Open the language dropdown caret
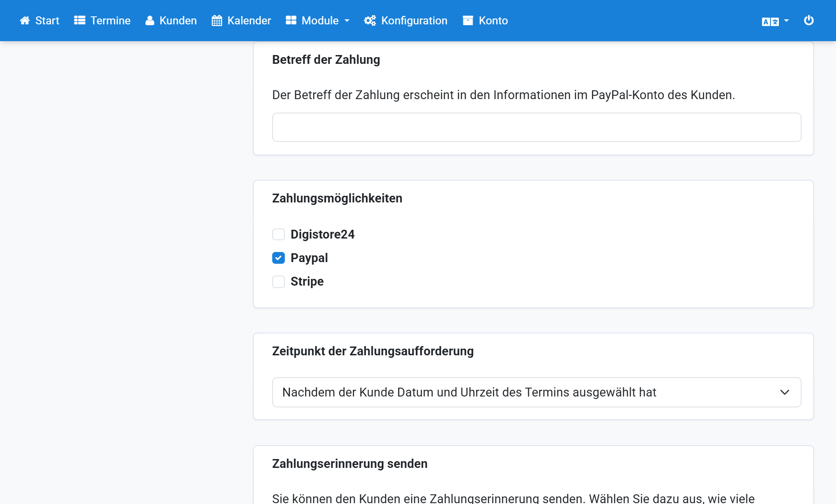836x504 pixels. pos(786,21)
